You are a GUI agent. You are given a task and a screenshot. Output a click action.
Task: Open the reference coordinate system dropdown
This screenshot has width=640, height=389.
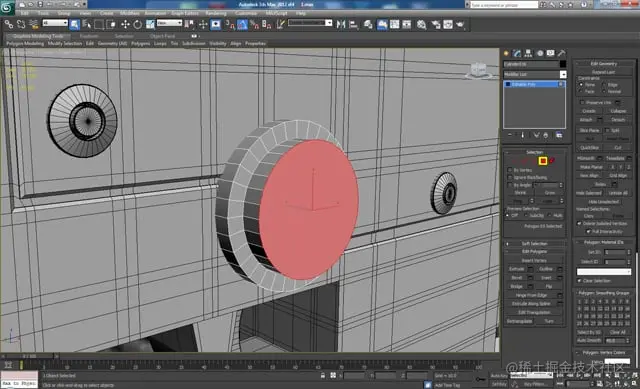169,23
